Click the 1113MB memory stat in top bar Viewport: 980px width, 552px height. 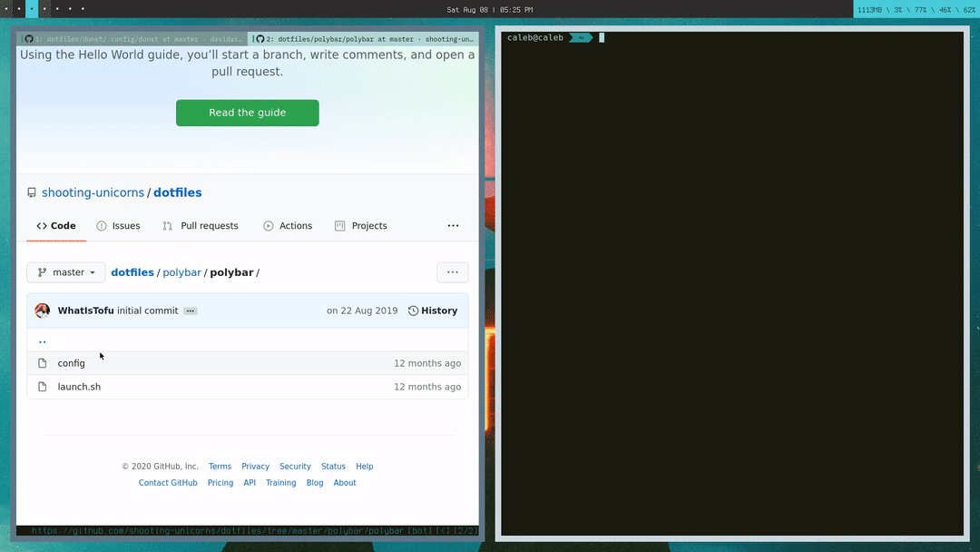(868, 9)
